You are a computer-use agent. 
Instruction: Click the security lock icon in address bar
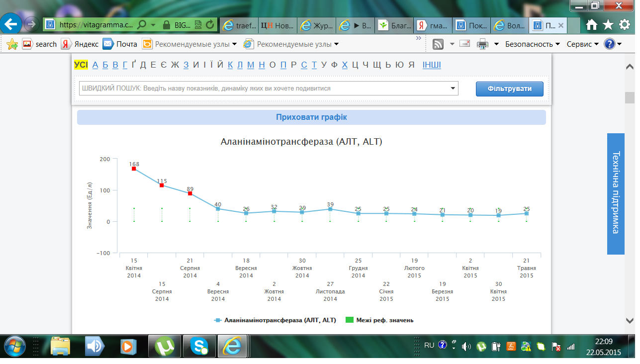coord(167,24)
